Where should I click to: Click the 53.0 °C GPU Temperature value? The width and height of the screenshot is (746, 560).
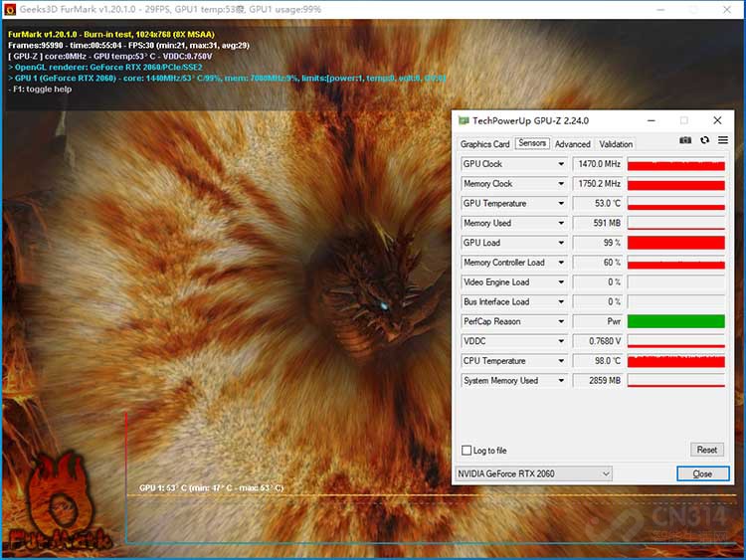(x=598, y=204)
